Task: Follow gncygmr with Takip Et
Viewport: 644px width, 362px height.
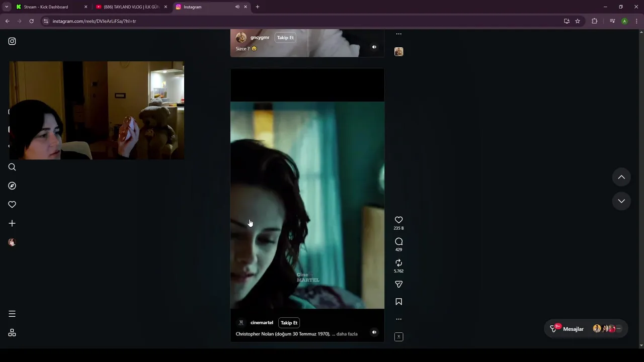Action: point(285,38)
